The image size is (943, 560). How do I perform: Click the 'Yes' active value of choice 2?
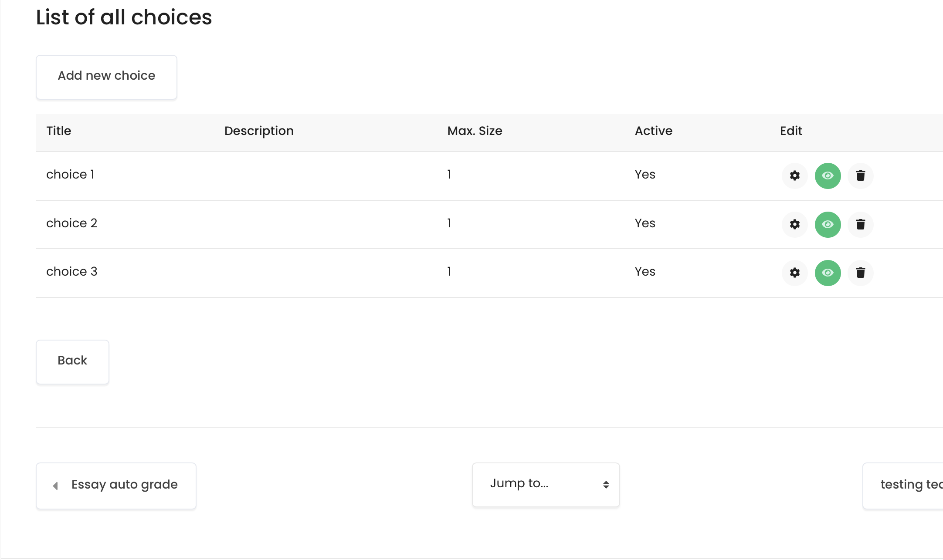pyautogui.click(x=645, y=223)
